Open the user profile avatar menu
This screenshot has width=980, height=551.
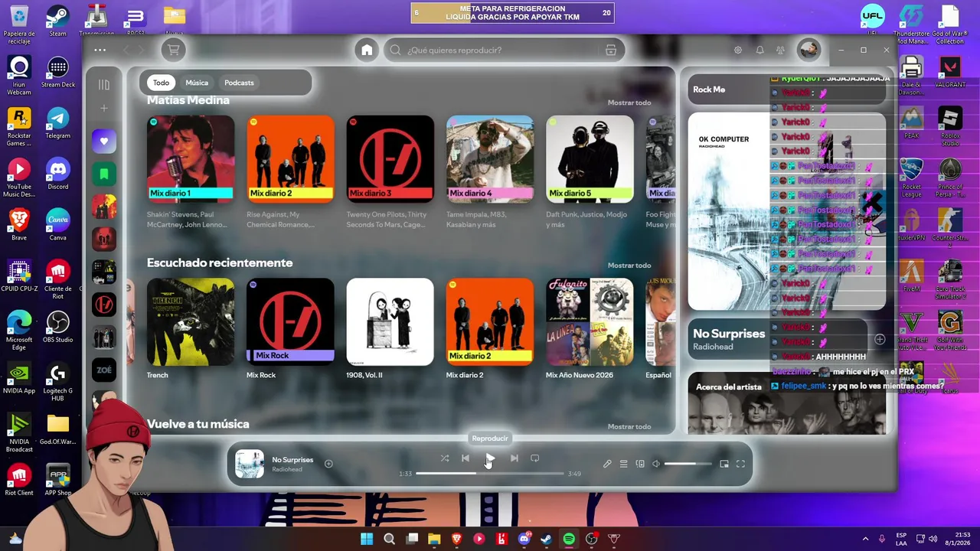click(808, 50)
